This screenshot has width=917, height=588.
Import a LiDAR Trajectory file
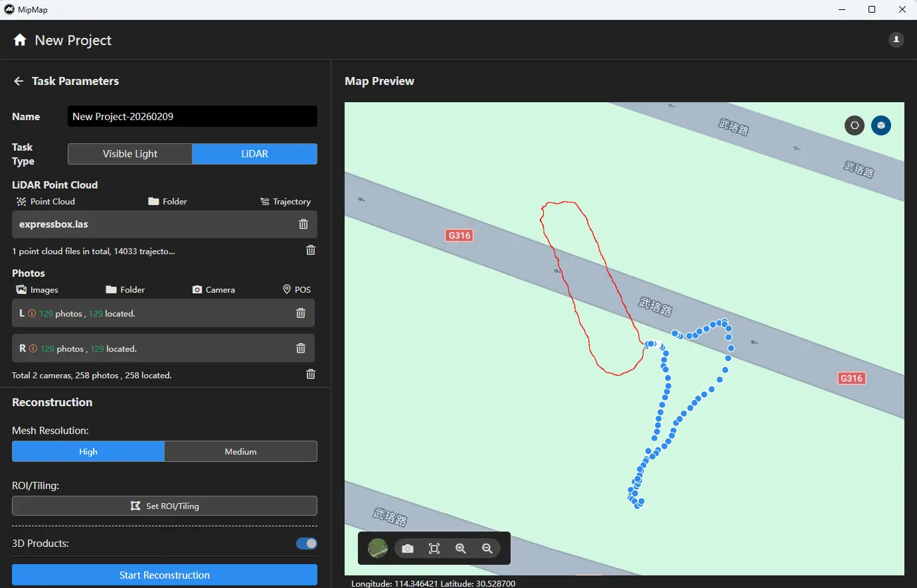pos(286,202)
